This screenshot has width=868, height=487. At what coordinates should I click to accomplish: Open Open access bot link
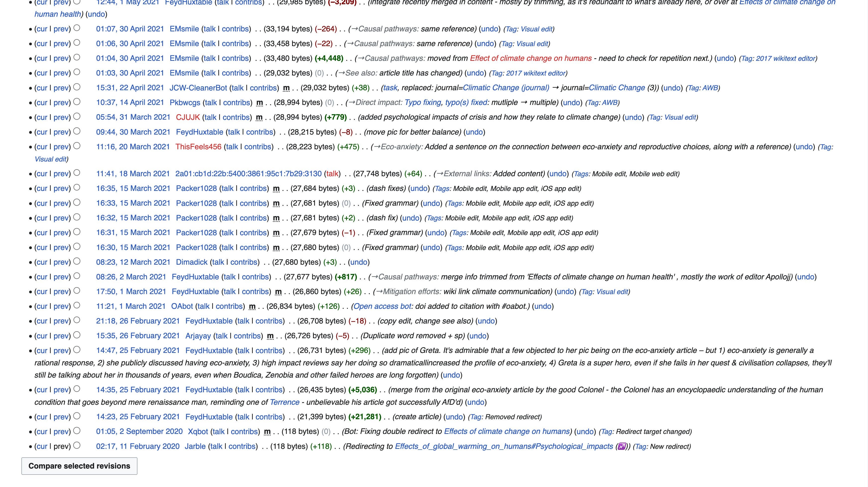tap(382, 306)
